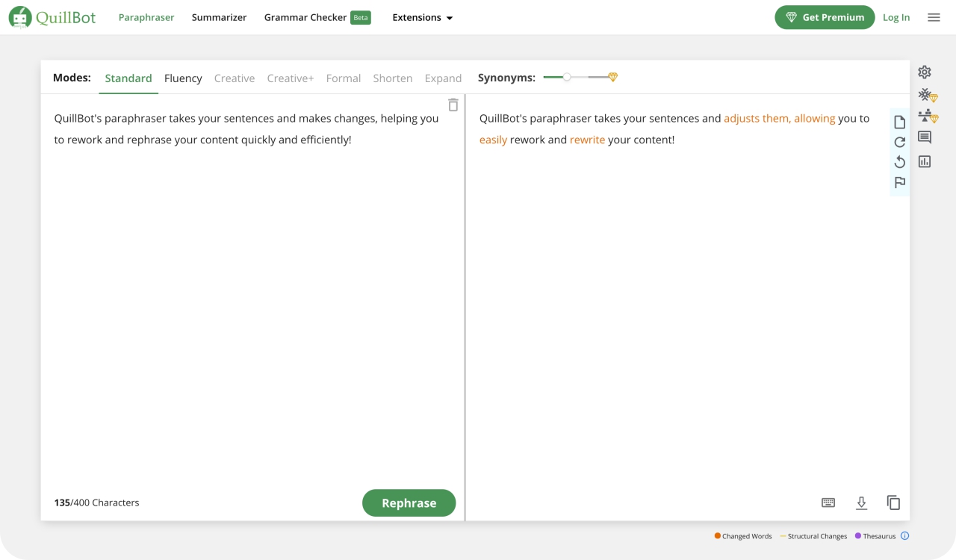Select the Expand mode tab
The width and height of the screenshot is (956, 560).
click(x=444, y=78)
